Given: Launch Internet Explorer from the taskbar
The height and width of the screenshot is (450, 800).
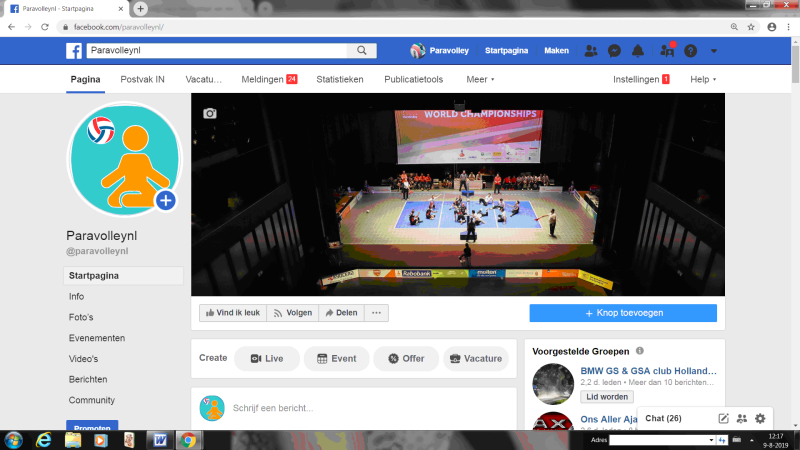Looking at the screenshot, I should (x=45, y=439).
